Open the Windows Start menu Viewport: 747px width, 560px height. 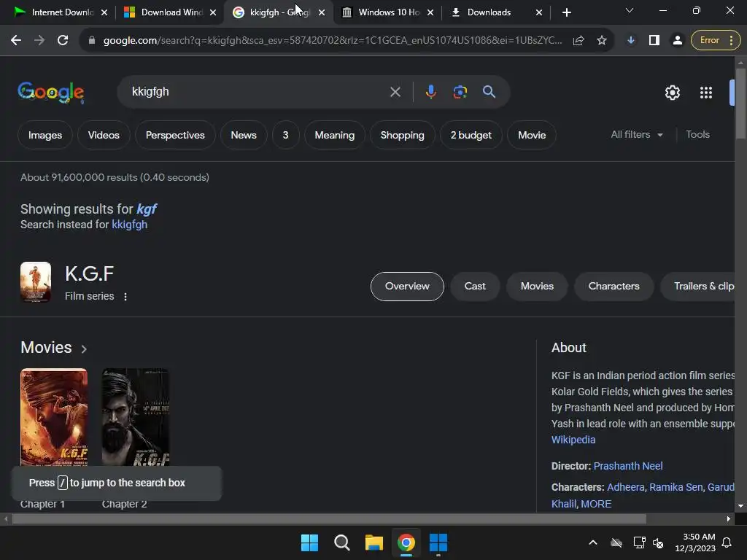click(x=309, y=542)
